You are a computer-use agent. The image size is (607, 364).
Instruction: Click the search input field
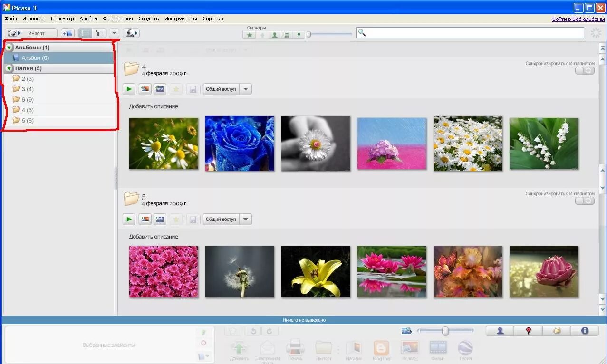470,33
